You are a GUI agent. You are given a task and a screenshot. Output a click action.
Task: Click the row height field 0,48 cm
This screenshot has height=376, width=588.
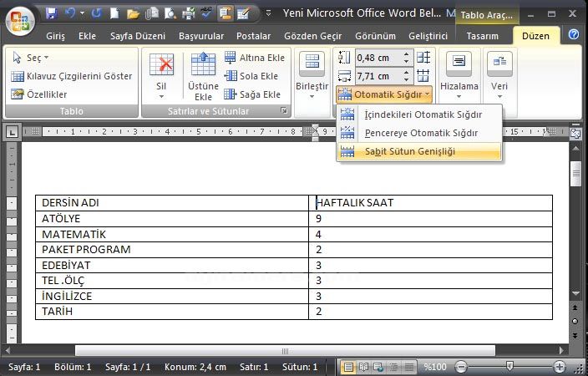pos(378,58)
